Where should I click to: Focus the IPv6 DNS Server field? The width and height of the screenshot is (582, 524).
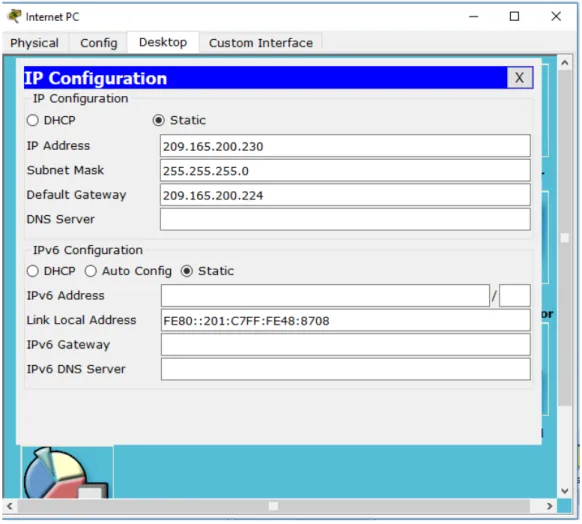coord(346,369)
